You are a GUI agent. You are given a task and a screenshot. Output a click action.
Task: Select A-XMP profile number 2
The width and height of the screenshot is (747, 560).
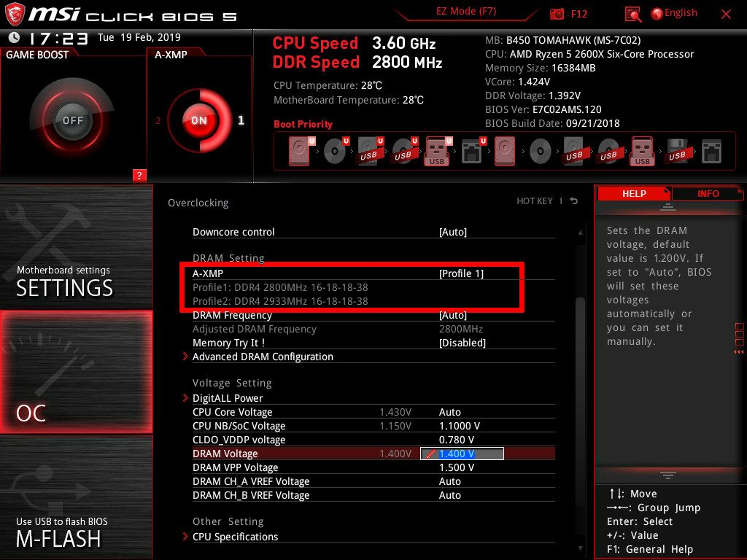click(158, 121)
